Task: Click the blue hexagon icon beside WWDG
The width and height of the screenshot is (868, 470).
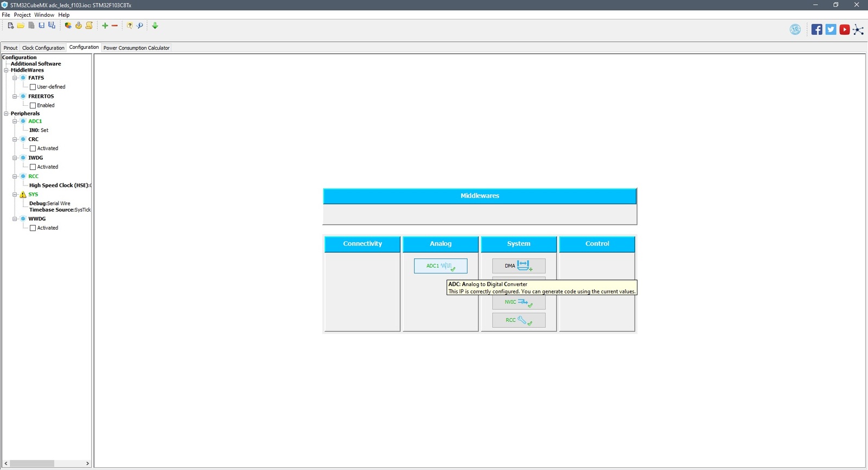Action: 23,219
